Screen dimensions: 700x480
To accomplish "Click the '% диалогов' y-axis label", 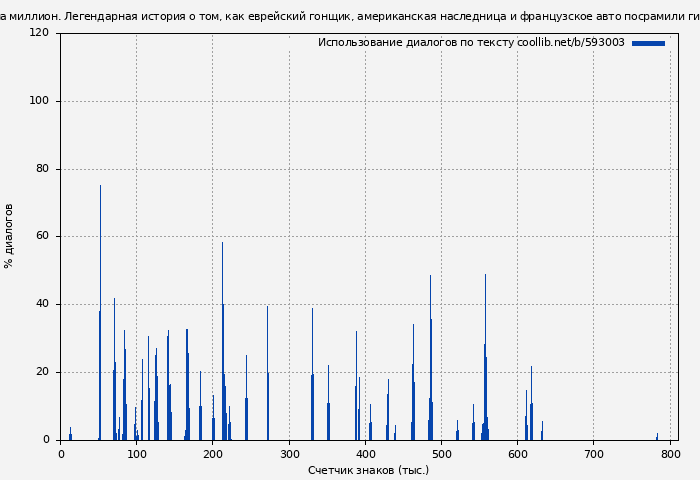I will click(9, 236).
